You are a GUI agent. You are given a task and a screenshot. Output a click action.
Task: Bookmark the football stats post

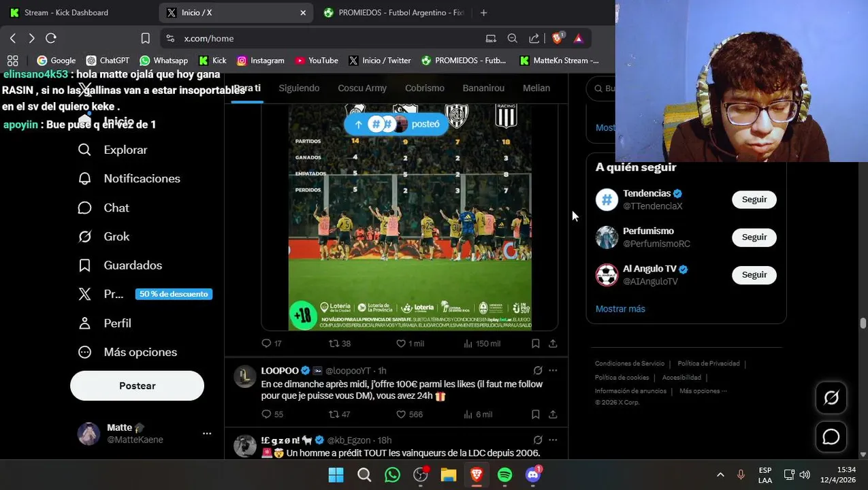pos(536,344)
